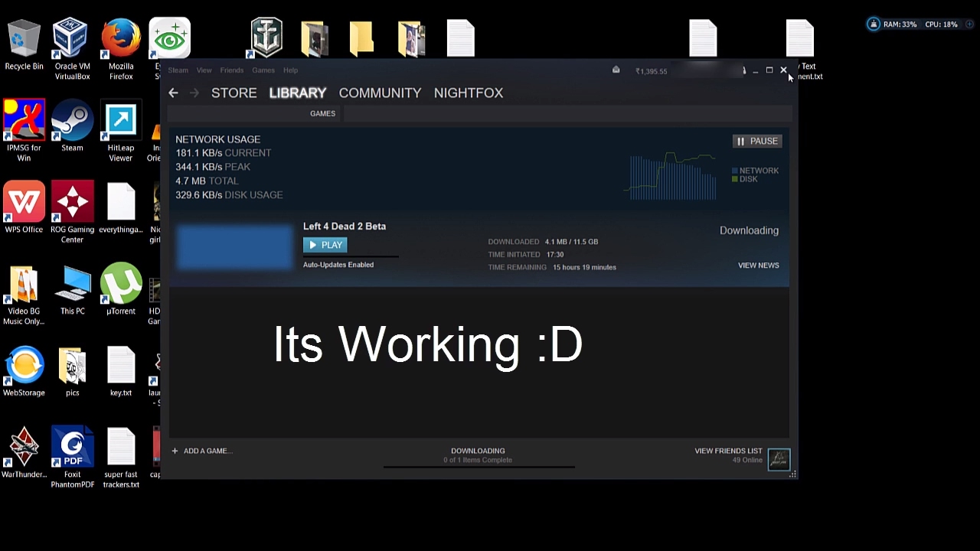Viewport: 980px width, 551px height.
Task: Switch to the STORE tab
Action: point(234,93)
